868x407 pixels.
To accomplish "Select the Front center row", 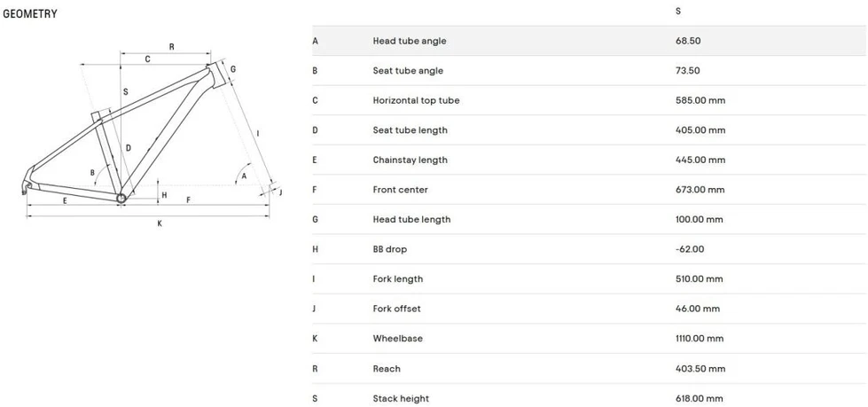I will coord(590,190).
